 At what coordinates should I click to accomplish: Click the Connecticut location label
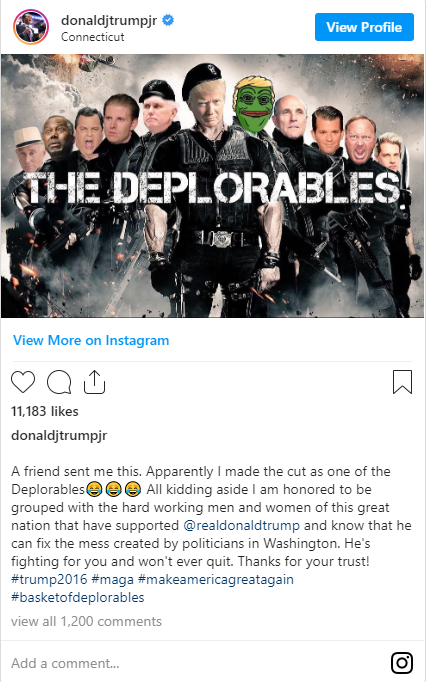[x=93, y=37]
